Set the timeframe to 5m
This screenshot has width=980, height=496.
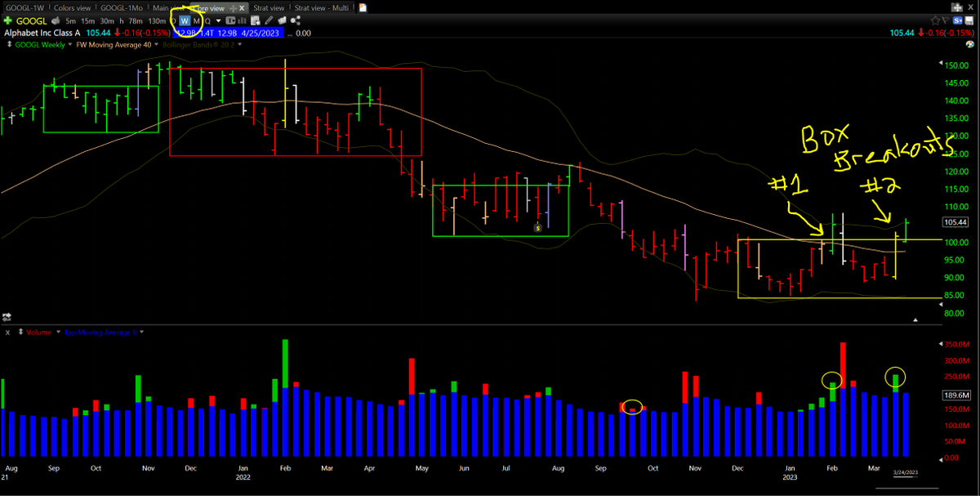71,20
